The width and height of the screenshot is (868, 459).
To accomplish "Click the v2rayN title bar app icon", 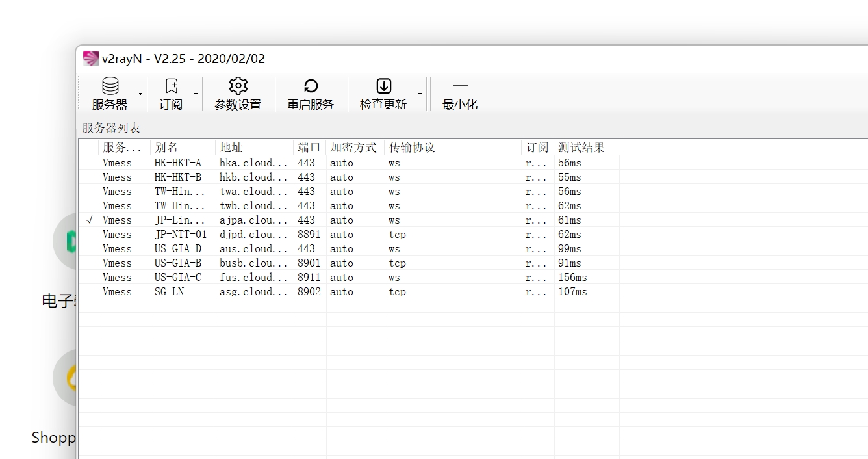I will [x=91, y=59].
